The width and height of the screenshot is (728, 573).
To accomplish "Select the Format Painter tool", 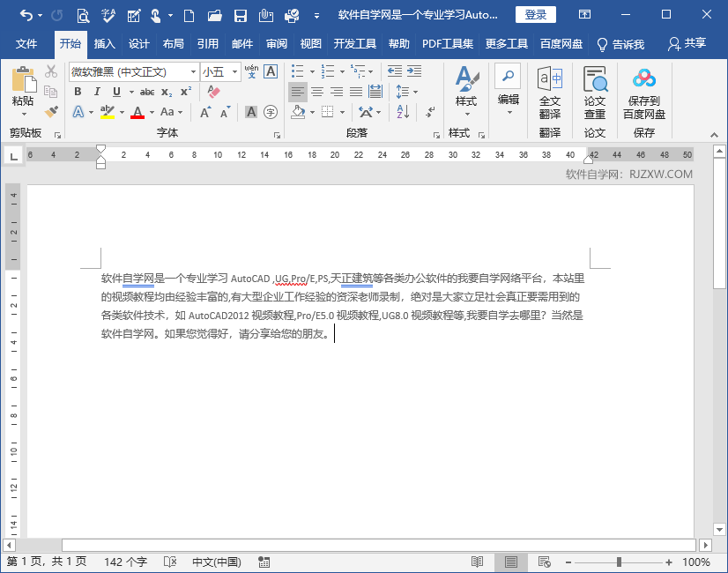I will coord(50,110).
